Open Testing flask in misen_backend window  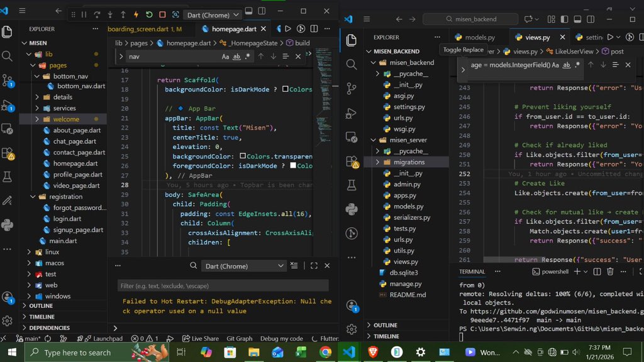(x=351, y=185)
